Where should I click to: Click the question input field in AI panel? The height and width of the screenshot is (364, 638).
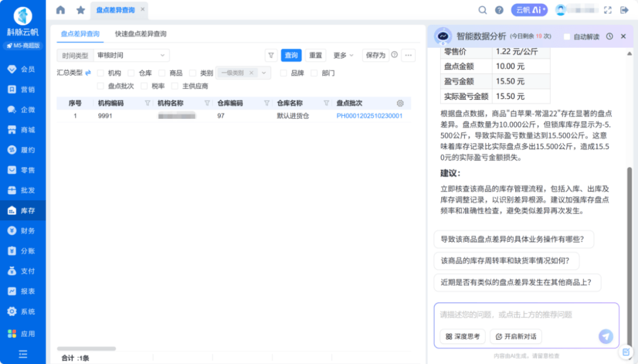[526, 315]
